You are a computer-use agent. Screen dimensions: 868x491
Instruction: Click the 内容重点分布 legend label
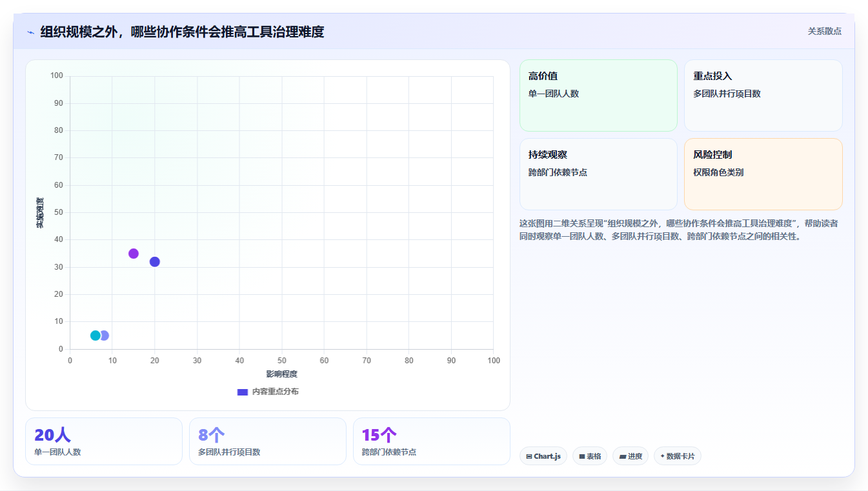pyautogui.click(x=276, y=392)
